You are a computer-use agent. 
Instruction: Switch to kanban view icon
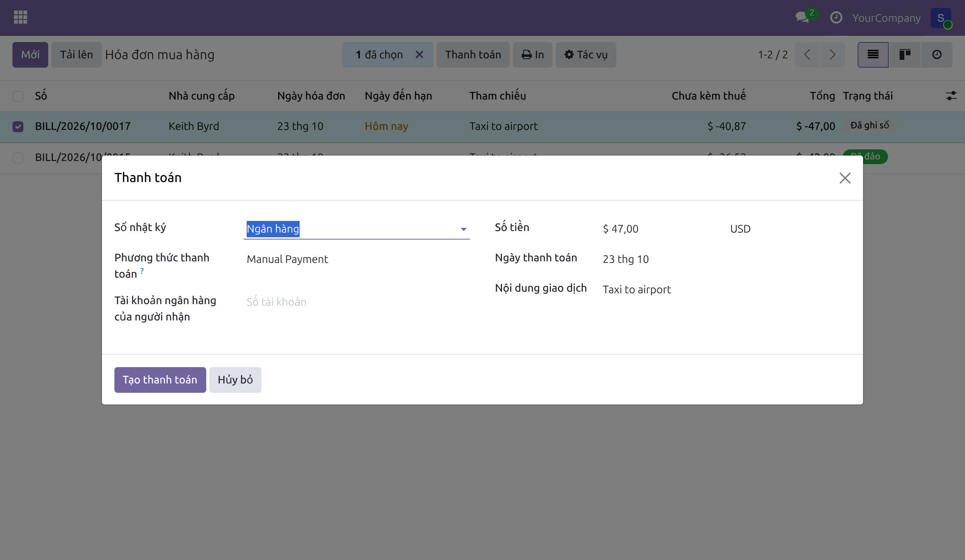tap(905, 55)
